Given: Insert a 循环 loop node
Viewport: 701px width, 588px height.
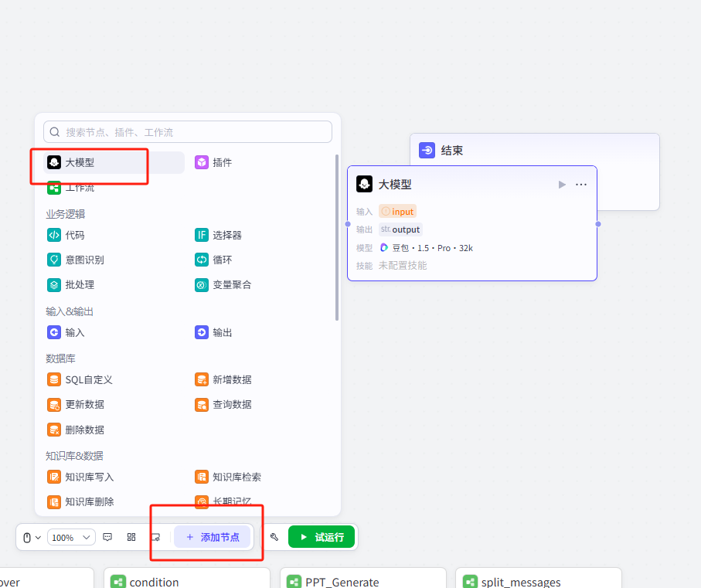Looking at the screenshot, I should pyautogui.click(x=213, y=260).
